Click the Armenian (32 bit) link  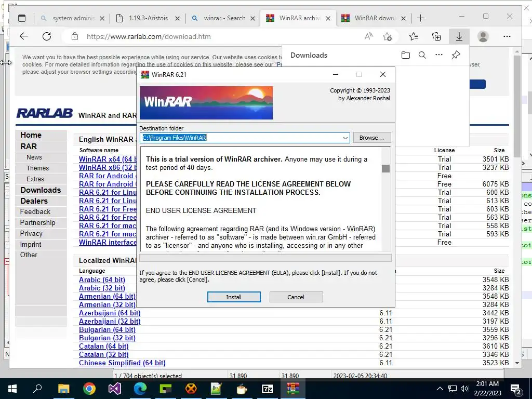pos(107,304)
